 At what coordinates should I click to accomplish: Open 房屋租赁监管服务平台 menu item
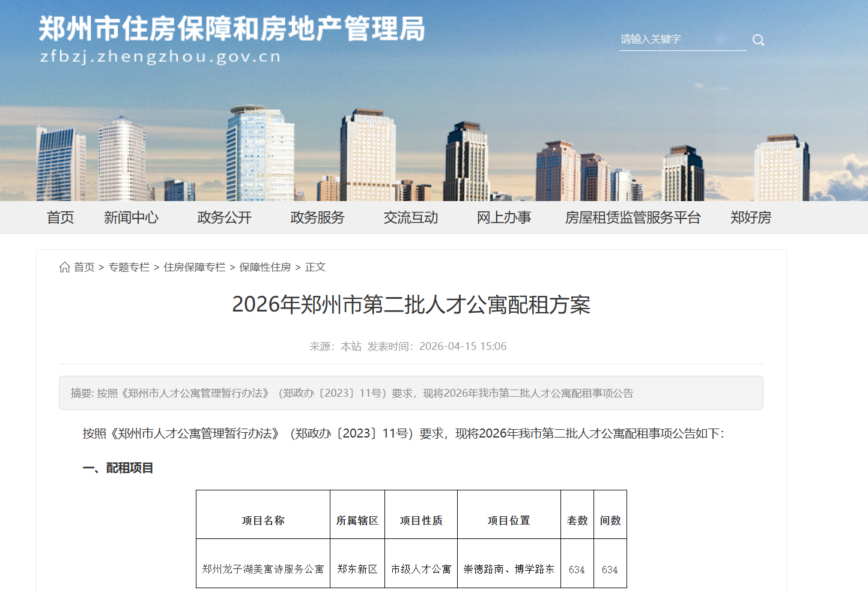(x=633, y=217)
